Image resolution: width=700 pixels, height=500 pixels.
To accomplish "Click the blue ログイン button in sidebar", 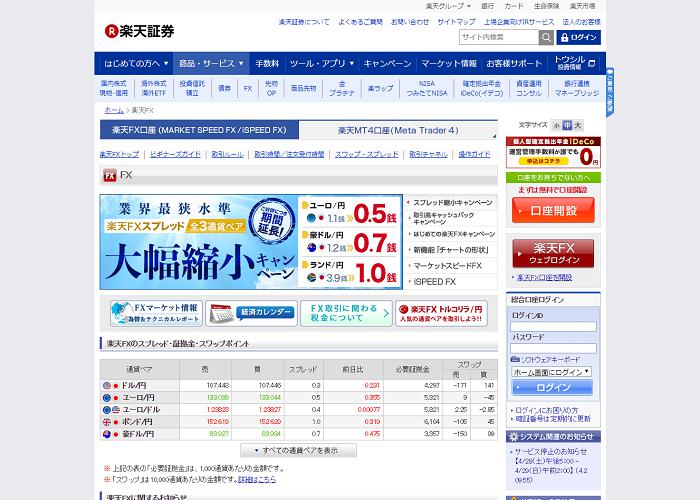I will pyautogui.click(x=552, y=388).
